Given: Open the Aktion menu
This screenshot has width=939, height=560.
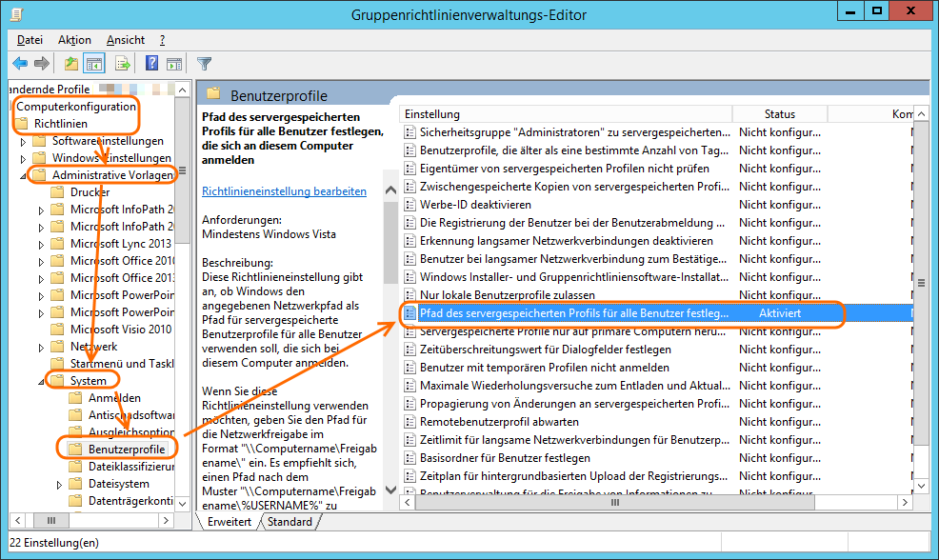Looking at the screenshot, I should (74, 40).
